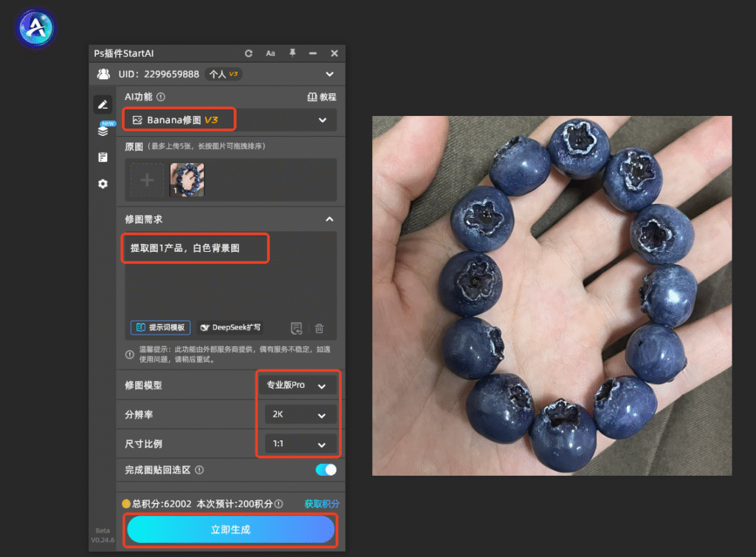Open the 提示词模板 prompt templates
Screen dimensions: 756x557
click(160, 327)
